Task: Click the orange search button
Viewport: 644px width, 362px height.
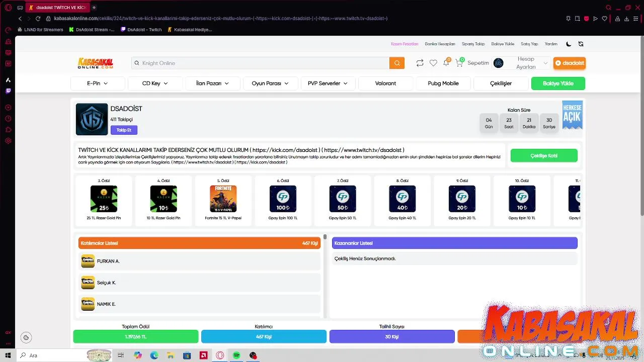Action: pyautogui.click(x=397, y=63)
